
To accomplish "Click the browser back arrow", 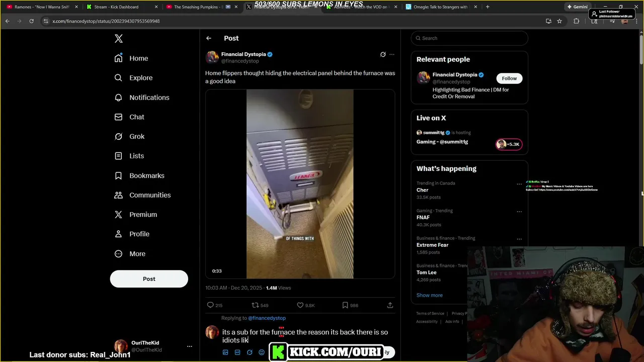I will point(8,21).
